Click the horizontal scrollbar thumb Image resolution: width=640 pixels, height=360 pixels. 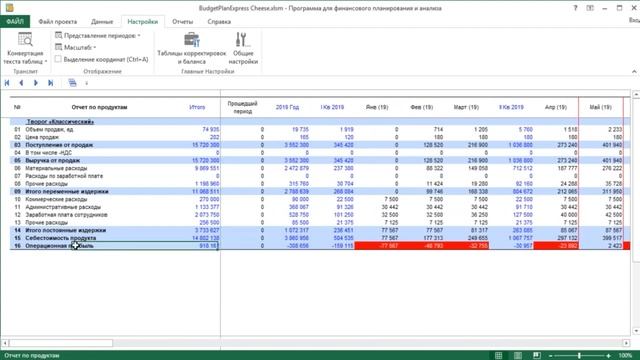pyautogui.click(x=61, y=343)
